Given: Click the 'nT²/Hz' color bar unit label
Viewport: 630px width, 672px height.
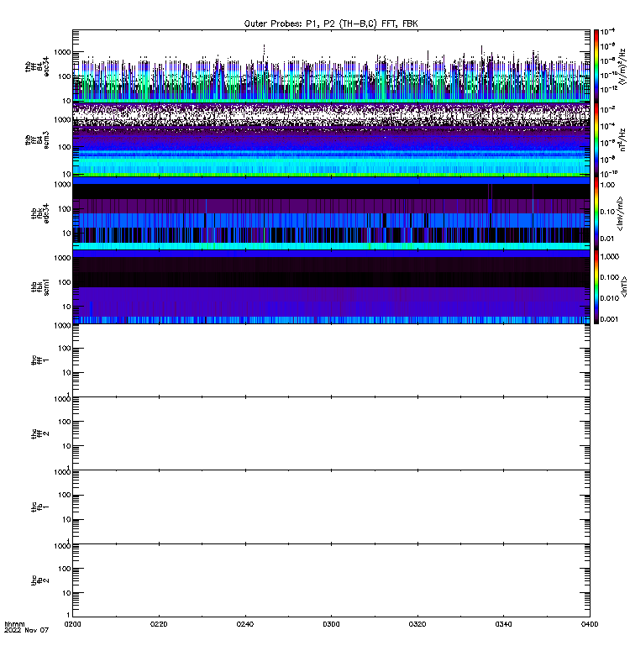Looking at the screenshot, I should tap(622, 139).
